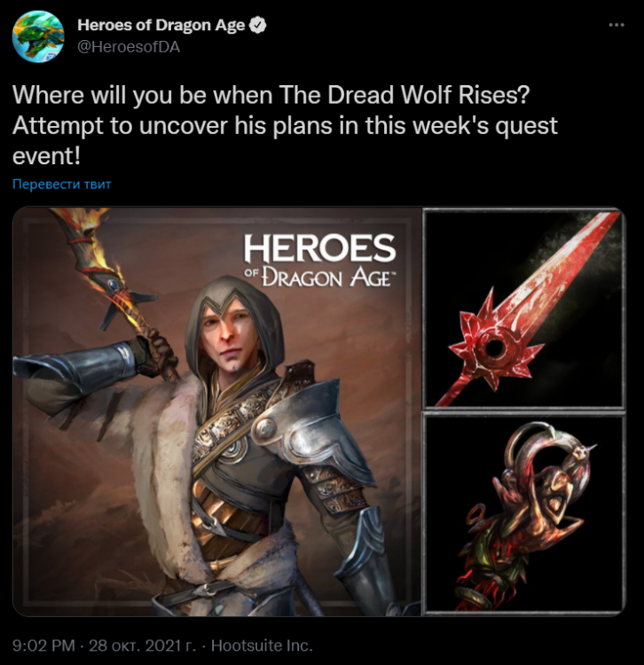Click the 28 окт. 2021 г. date
644x665 pixels.
tap(142, 645)
